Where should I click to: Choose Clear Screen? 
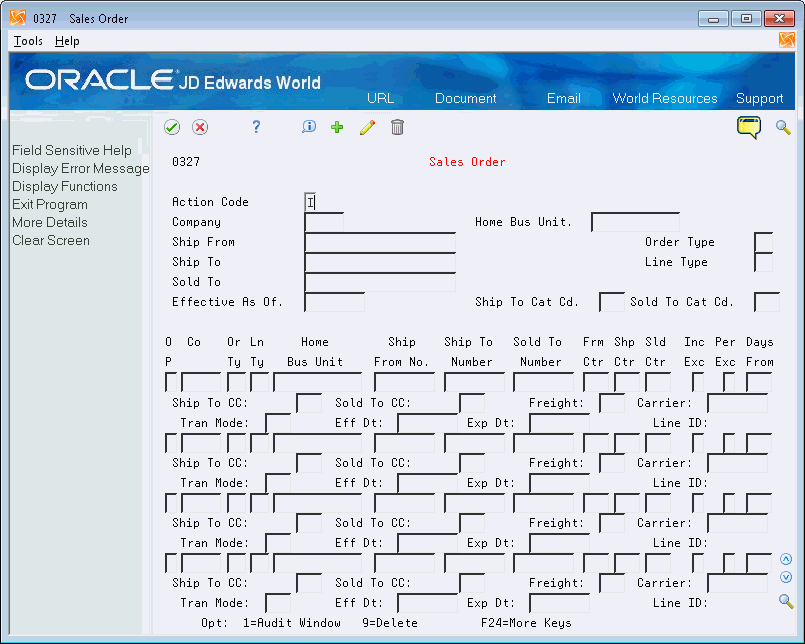click(x=51, y=240)
